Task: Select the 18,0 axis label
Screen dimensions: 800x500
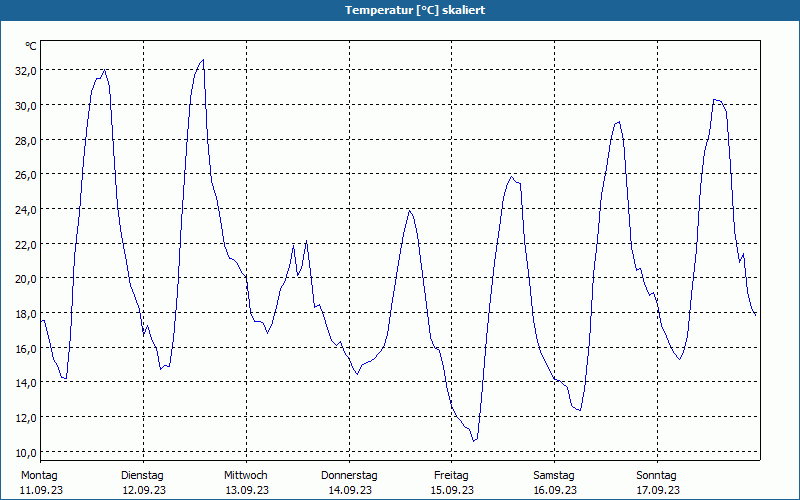Action: [26, 314]
